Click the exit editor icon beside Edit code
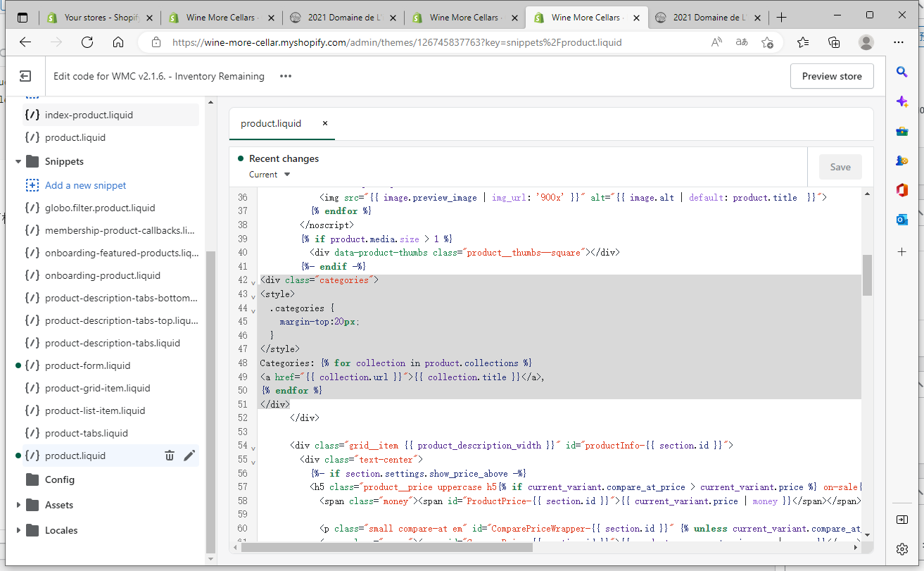The image size is (924, 571). (25, 76)
